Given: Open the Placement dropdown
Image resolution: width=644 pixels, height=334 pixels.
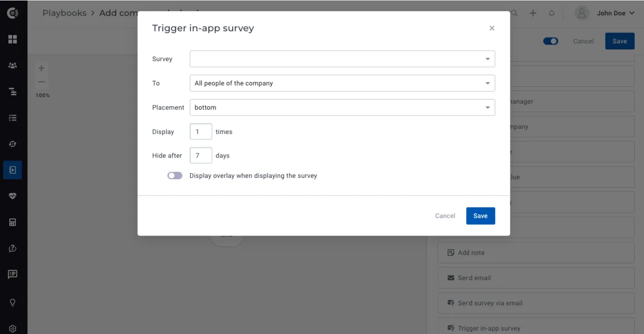Looking at the screenshot, I should tap(342, 107).
